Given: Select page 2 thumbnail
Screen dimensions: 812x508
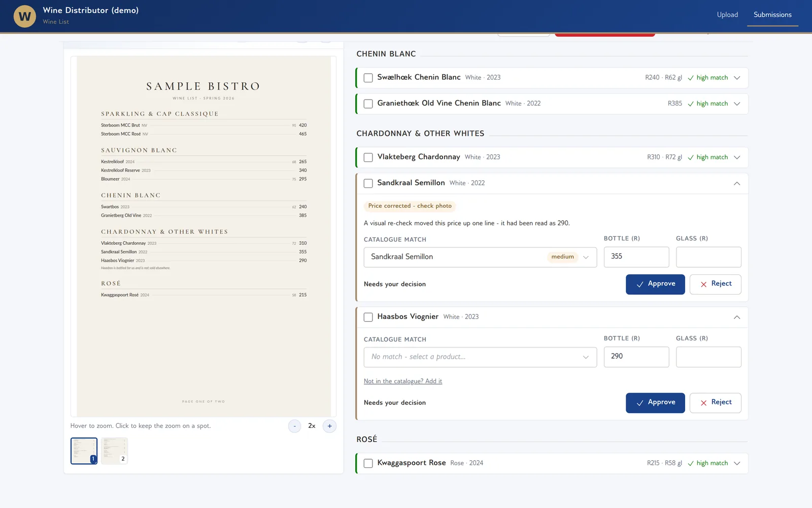Looking at the screenshot, I should (x=114, y=451).
